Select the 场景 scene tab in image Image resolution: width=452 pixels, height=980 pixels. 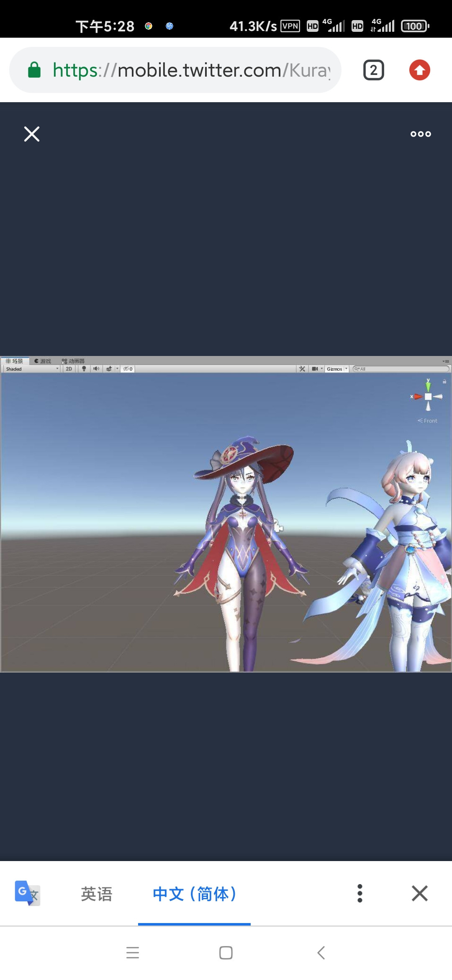click(x=15, y=361)
